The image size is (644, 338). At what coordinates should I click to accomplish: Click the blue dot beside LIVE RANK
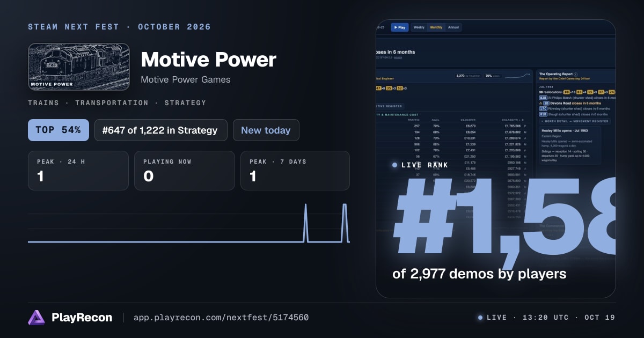click(x=395, y=165)
